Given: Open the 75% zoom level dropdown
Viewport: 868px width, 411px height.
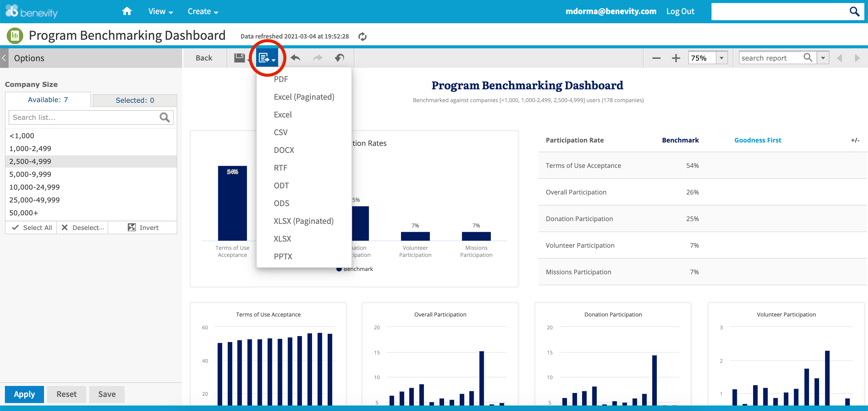Looking at the screenshot, I should click(721, 58).
